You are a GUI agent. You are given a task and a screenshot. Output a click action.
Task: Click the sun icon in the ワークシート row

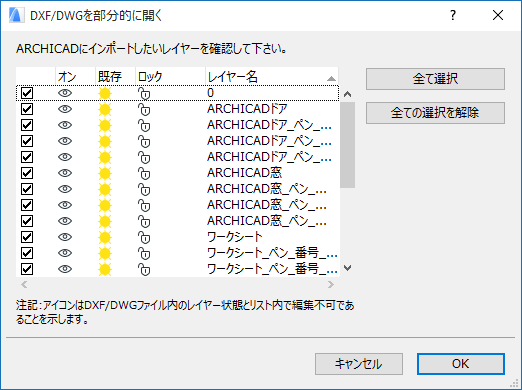point(105,237)
